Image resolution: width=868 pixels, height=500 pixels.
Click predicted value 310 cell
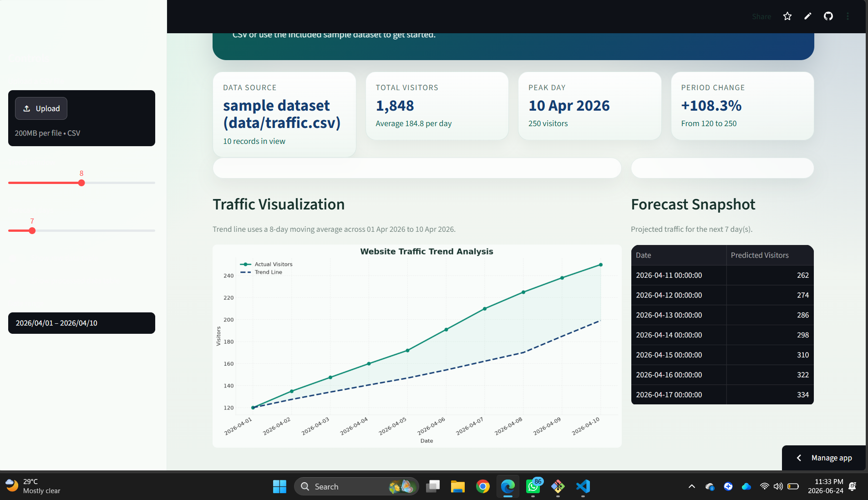tap(770, 355)
